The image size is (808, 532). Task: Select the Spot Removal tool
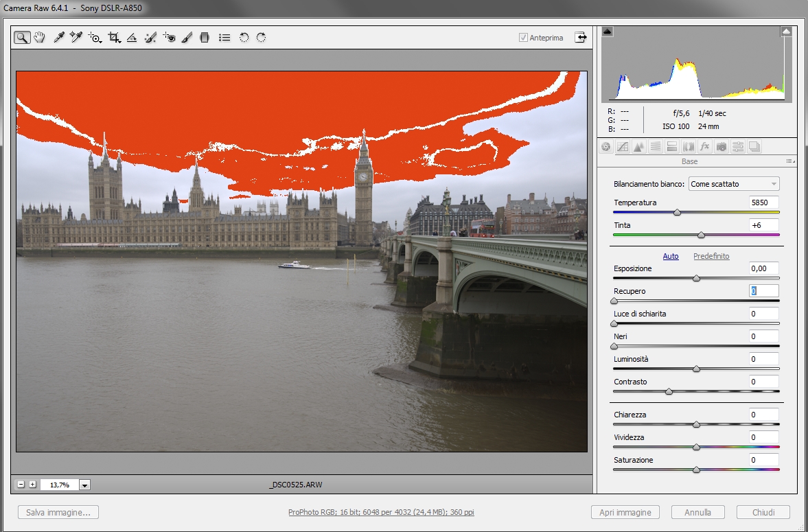coord(150,38)
